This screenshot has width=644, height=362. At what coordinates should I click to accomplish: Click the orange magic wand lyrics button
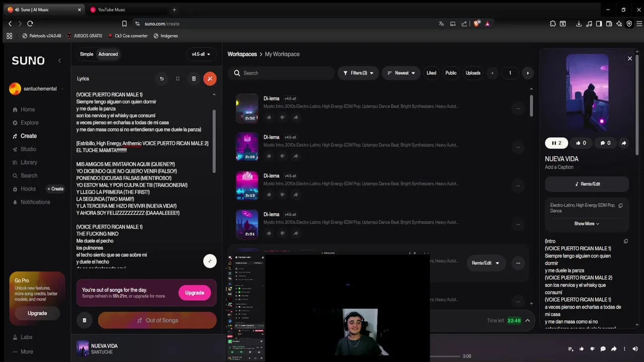click(x=210, y=78)
